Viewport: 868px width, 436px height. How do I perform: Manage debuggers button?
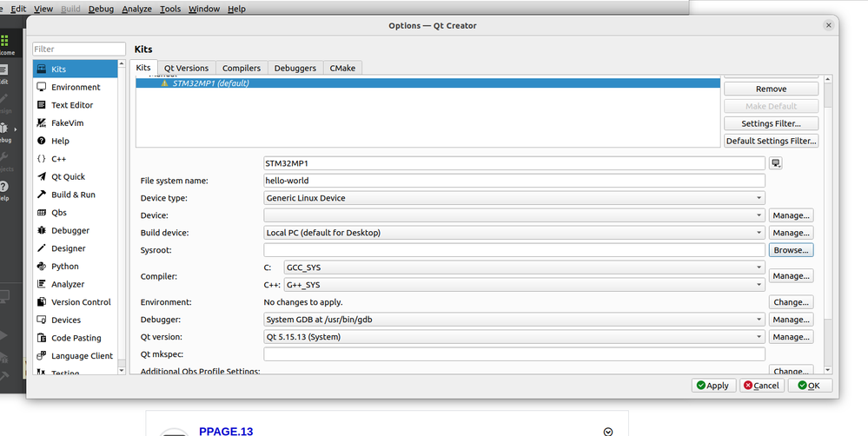click(791, 320)
